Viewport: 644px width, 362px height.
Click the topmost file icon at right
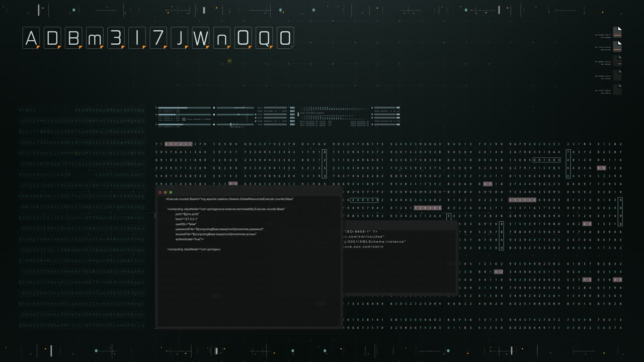(x=617, y=32)
